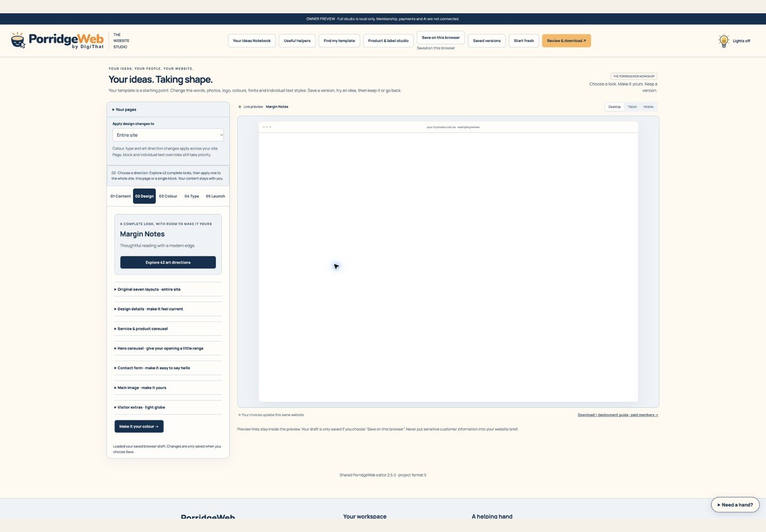Open the Need a hand? helper

[x=735, y=505]
